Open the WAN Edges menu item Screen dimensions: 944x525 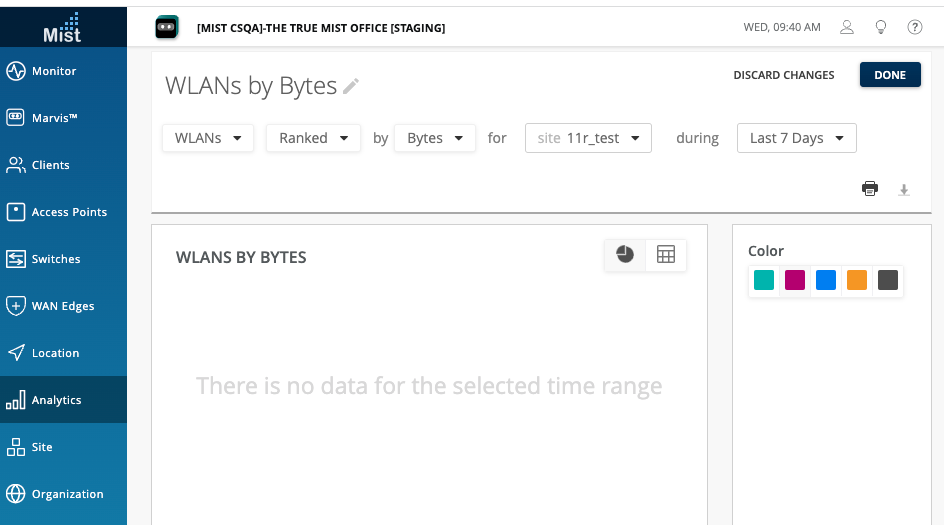pyautogui.click(x=63, y=306)
